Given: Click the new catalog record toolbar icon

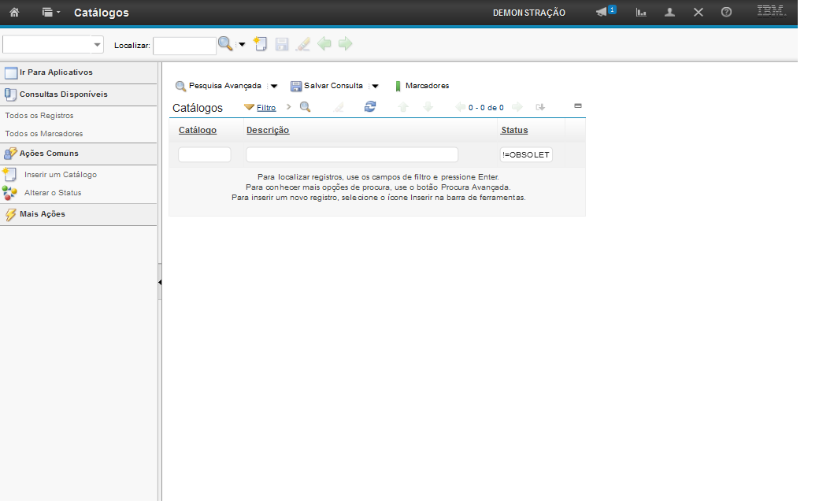Looking at the screenshot, I should [x=261, y=45].
